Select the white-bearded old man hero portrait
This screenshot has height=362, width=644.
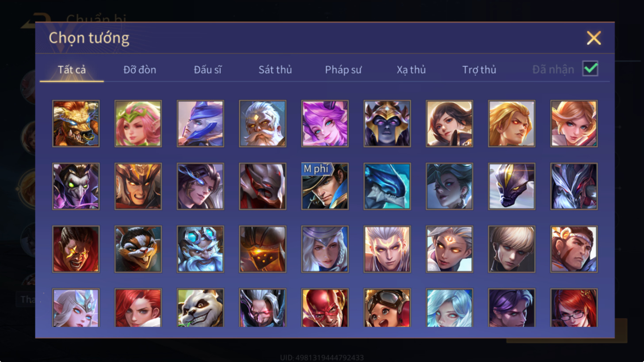tap(263, 123)
